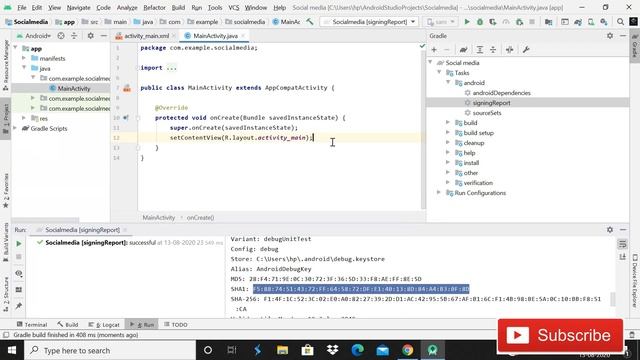The height and width of the screenshot is (360, 640).
Task: Select androidDependencies Gradle task
Action: click(502, 93)
